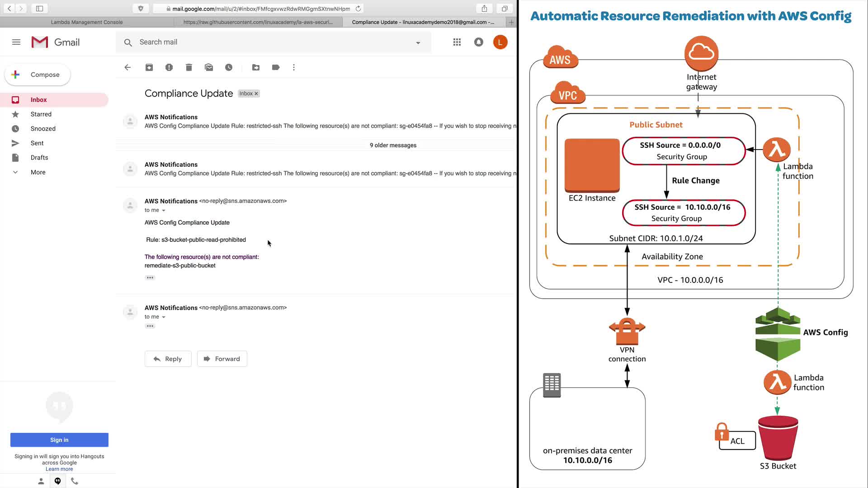Image resolution: width=868 pixels, height=488 pixels.
Task: Click the Move to folder icon
Action: click(x=256, y=67)
